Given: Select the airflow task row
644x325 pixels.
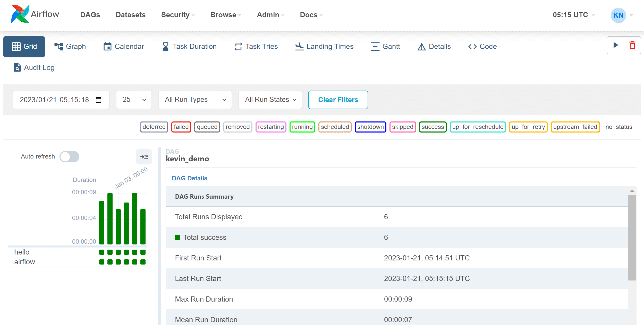Looking at the screenshot, I should (x=77, y=262).
